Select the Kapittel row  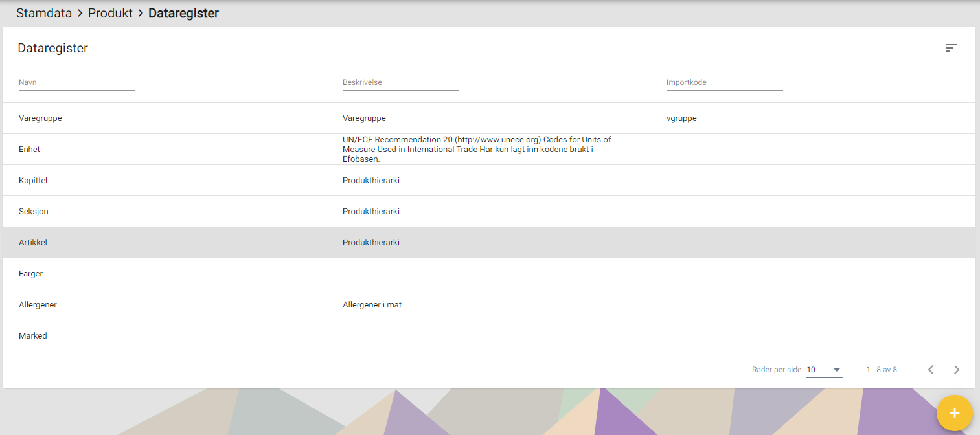(x=33, y=181)
